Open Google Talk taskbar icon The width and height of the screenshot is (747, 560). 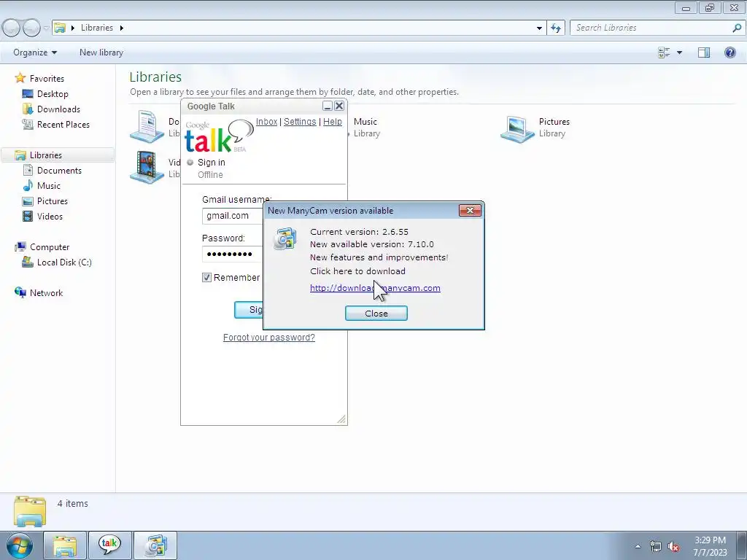(109, 545)
